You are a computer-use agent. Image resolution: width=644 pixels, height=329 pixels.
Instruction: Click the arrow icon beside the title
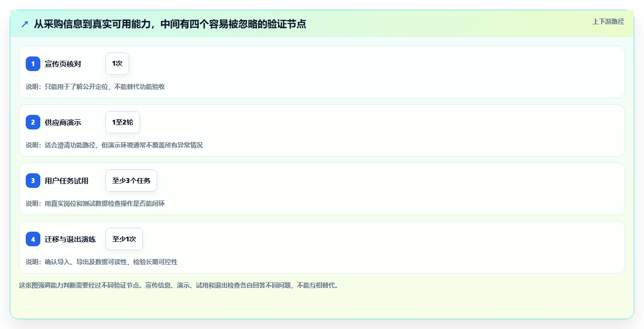tap(25, 24)
